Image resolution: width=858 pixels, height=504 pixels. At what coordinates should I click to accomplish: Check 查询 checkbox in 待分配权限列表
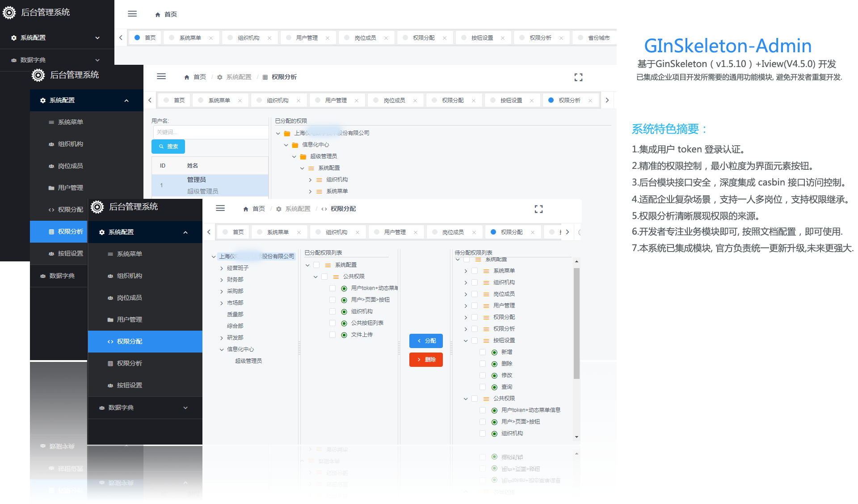pos(483,387)
